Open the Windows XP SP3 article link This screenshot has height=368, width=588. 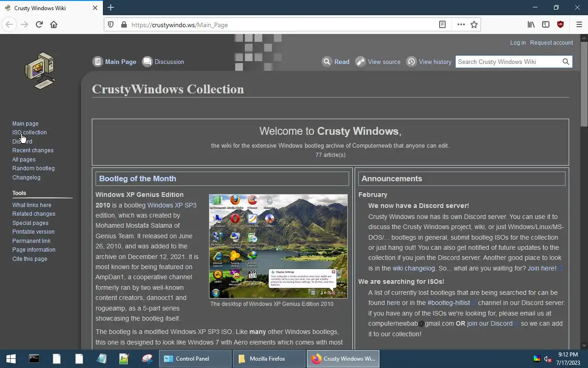(172, 205)
